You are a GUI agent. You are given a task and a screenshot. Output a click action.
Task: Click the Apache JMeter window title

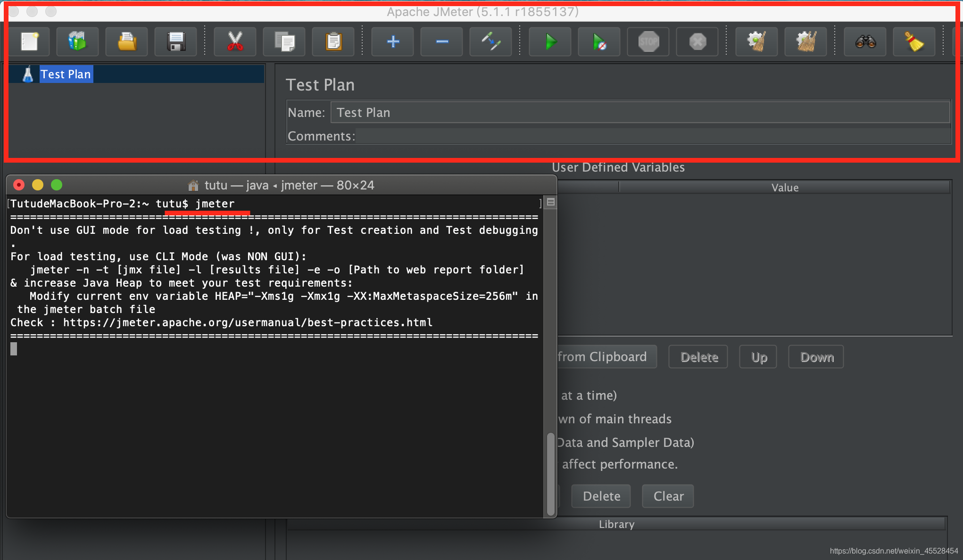coord(482,12)
